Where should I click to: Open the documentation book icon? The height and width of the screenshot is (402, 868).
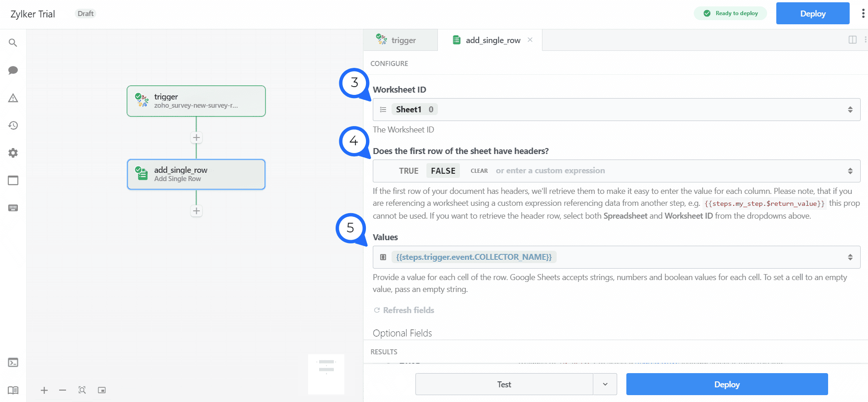coord(13,390)
